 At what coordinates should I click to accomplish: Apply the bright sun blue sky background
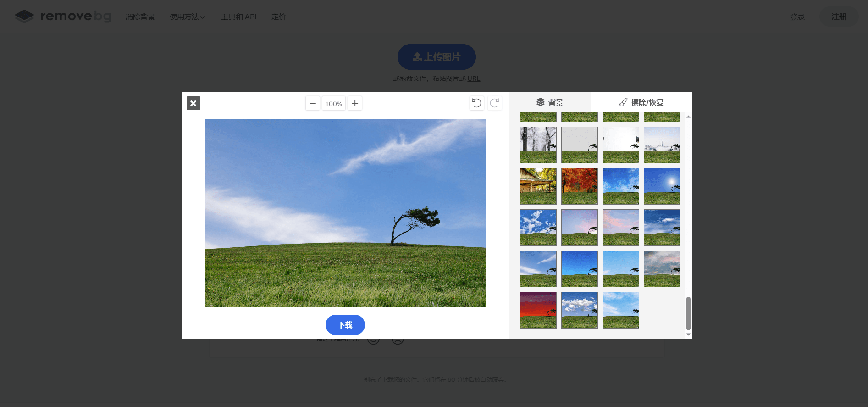(662, 186)
